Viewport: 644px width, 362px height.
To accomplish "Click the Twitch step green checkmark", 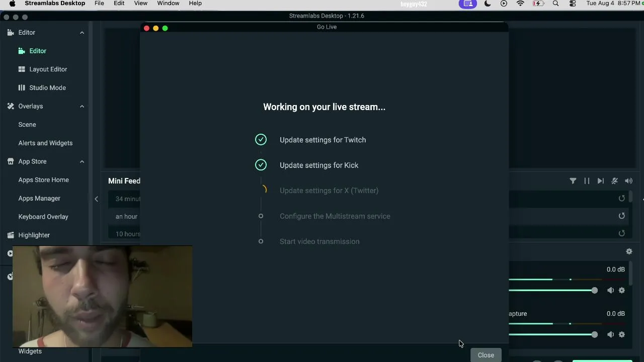I will pyautogui.click(x=261, y=140).
